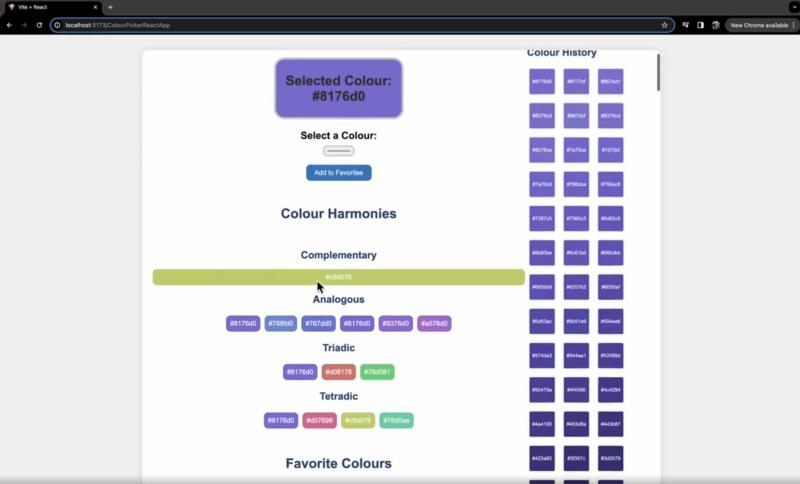This screenshot has height=484, width=800.
Task: Click the Favorite Colours heading
Action: [x=338, y=464]
